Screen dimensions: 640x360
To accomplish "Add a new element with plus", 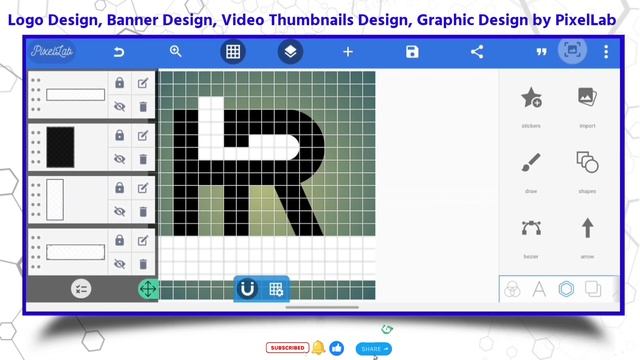I will (x=348, y=52).
